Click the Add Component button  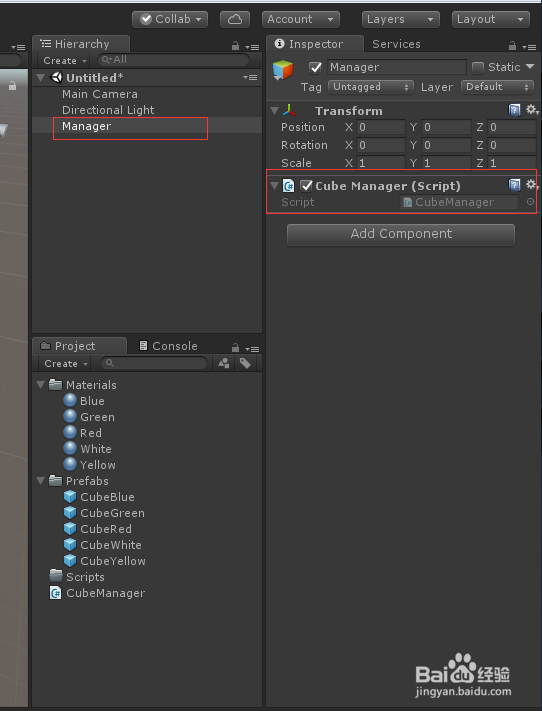coord(401,234)
